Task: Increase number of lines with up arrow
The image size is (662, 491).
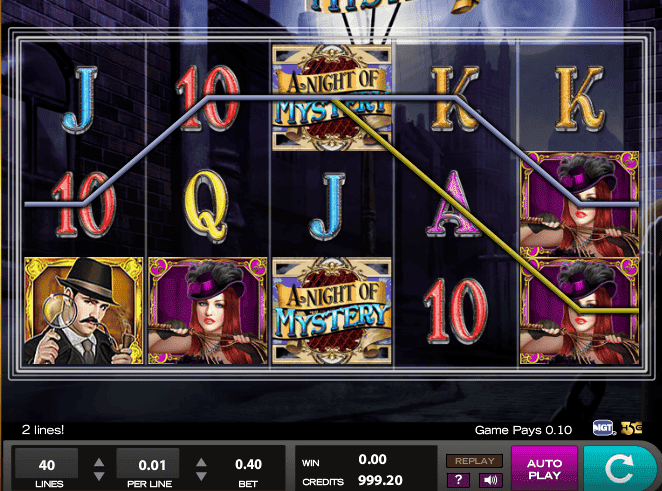Action: 99,462
